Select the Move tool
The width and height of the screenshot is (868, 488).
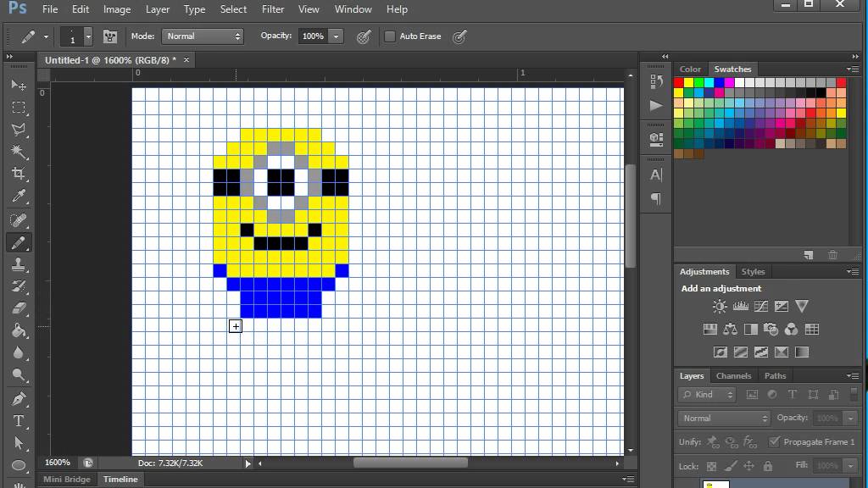click(19, 85)
